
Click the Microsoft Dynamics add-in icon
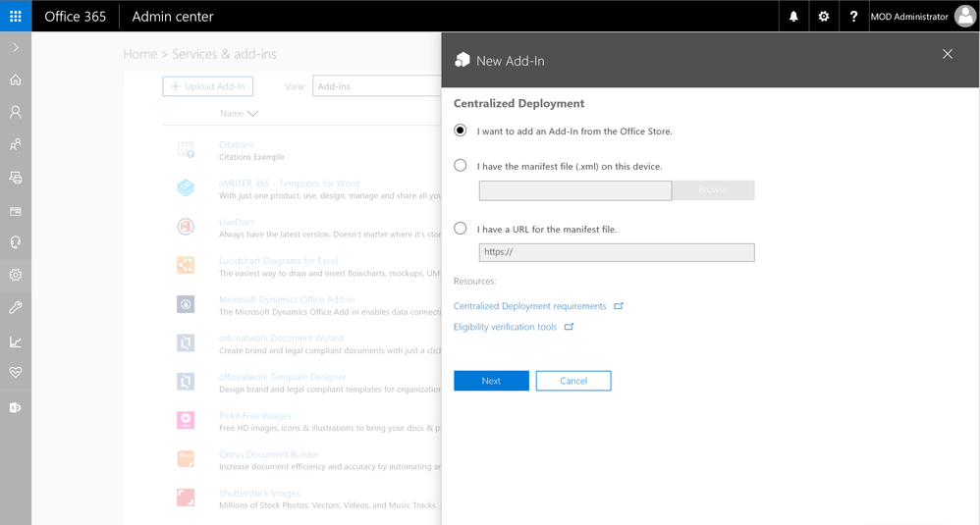coord(186,304)
